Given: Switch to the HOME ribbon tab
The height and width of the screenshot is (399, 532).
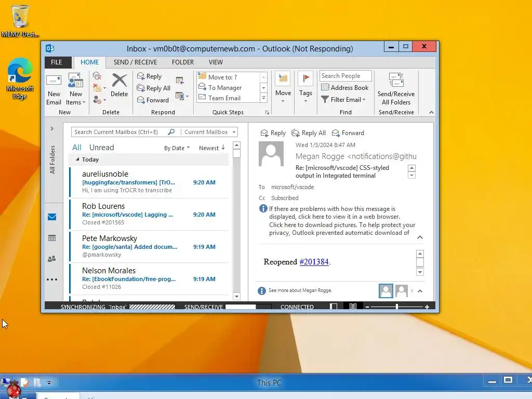Looking at the screenshot, I should [89, 62].
